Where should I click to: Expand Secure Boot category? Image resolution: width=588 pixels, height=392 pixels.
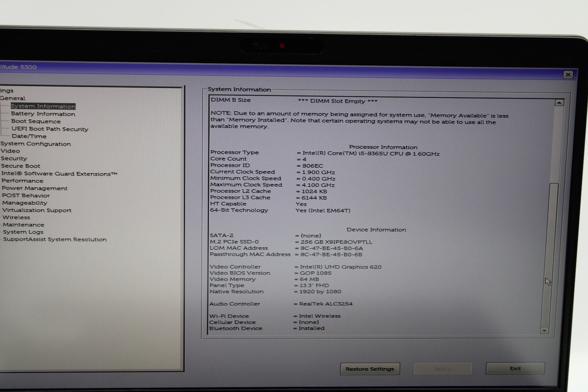pos(20,166)
